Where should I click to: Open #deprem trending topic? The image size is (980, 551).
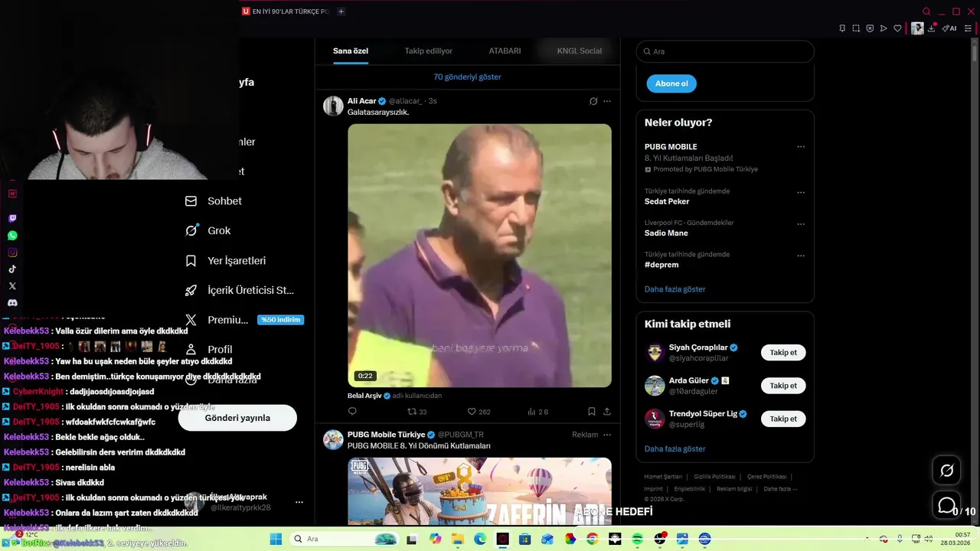pos(661,265)
